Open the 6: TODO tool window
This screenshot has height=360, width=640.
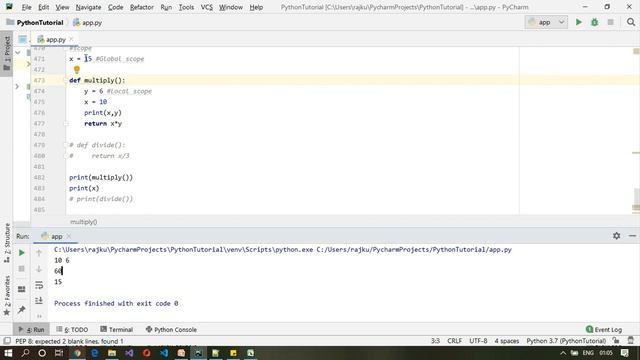pos(72,329)
